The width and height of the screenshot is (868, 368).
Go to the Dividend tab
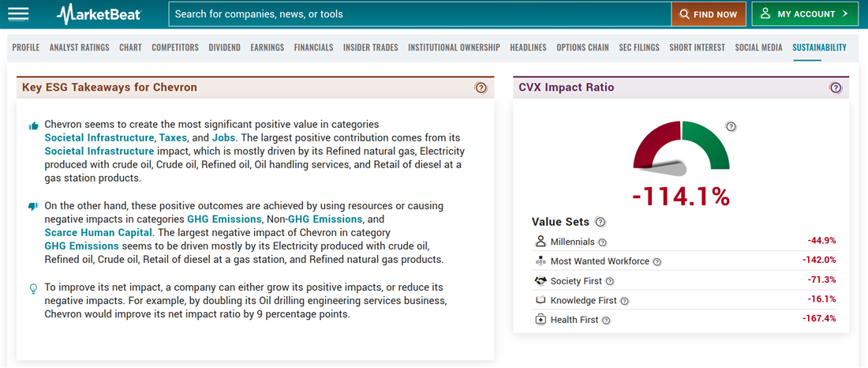(224, 47)
